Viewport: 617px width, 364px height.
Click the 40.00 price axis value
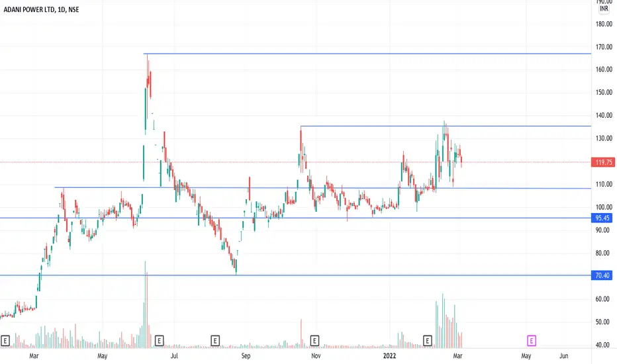[x=602, y=345]
